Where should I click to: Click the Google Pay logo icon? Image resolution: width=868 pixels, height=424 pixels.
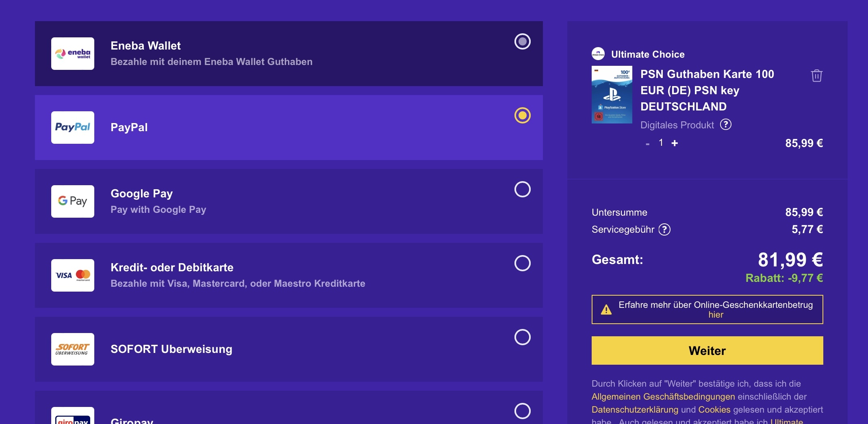(x=73, y=201)
